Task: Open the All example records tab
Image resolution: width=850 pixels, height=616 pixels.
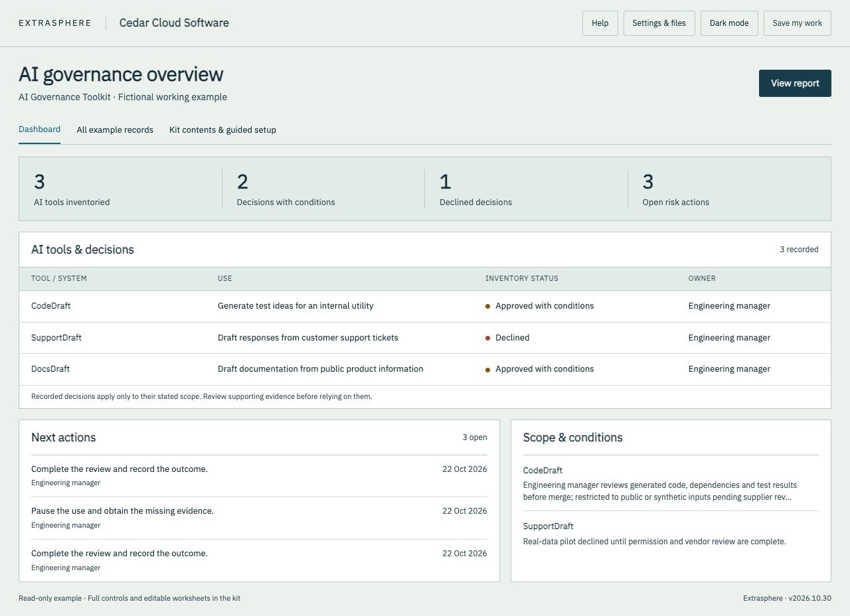Action: coord(115,130)
